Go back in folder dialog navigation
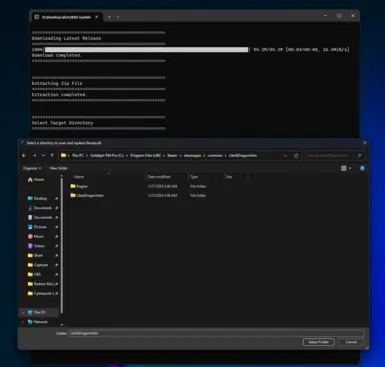385x367 pixels. tap(24, 156)
